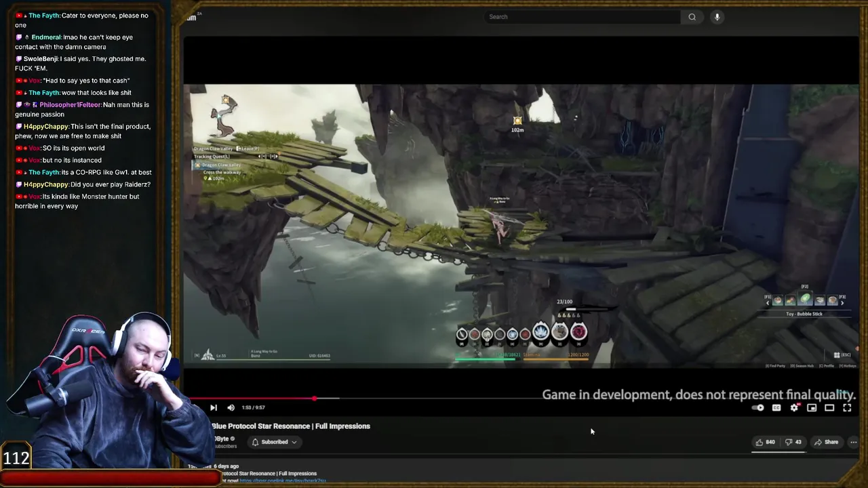Click the Toy - Bubble Stick label

(804, 314)
